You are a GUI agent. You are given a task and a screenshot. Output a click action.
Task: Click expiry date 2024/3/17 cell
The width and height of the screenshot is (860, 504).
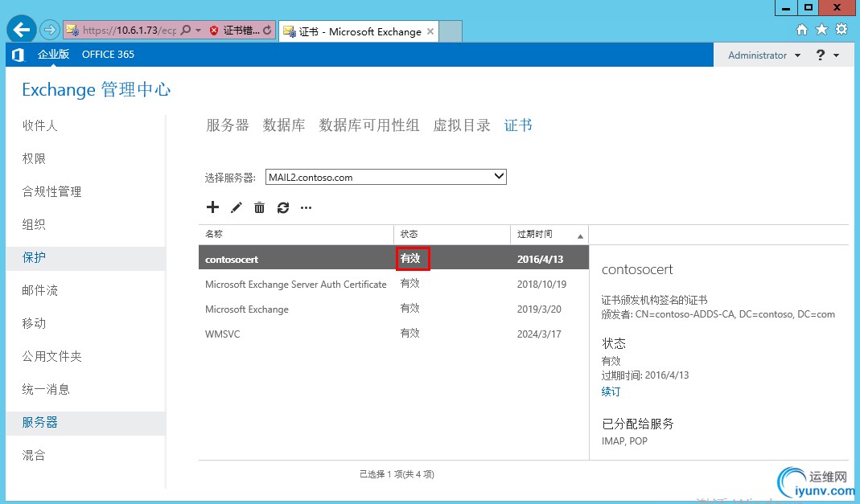pos(539,334)
